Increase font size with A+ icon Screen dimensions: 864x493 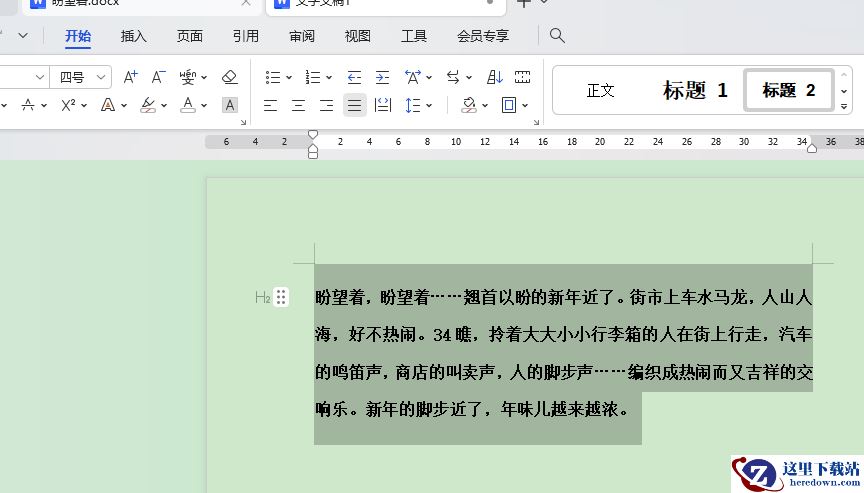click(130, 77)
